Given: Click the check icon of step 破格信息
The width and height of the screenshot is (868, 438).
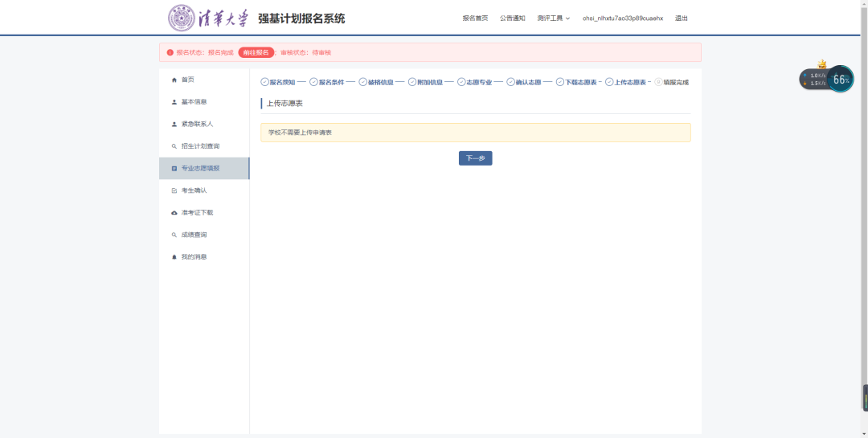Looking at the screenshot, I should [x=363, y=82].
